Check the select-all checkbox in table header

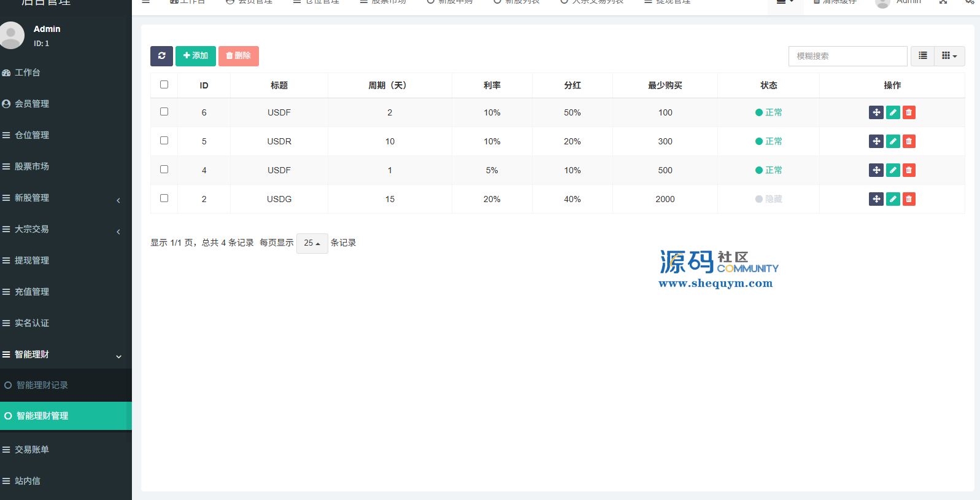(164, 85)
